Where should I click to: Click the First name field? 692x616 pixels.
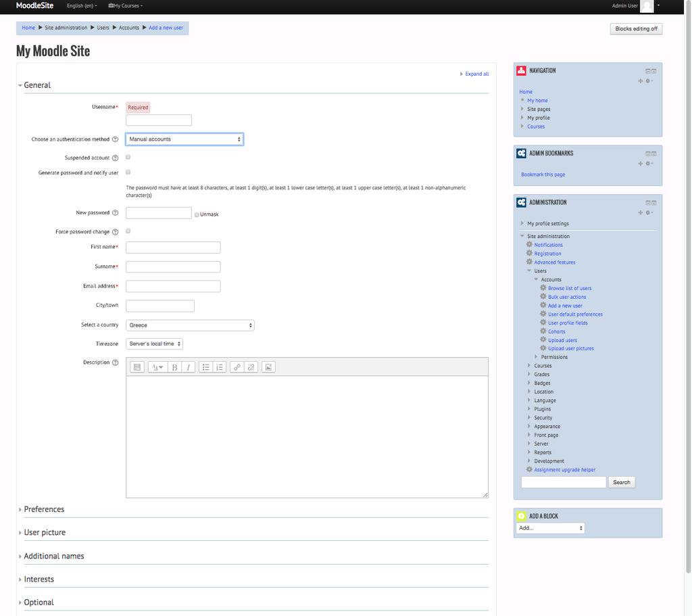pyautogui.click(x=173, y=247)
